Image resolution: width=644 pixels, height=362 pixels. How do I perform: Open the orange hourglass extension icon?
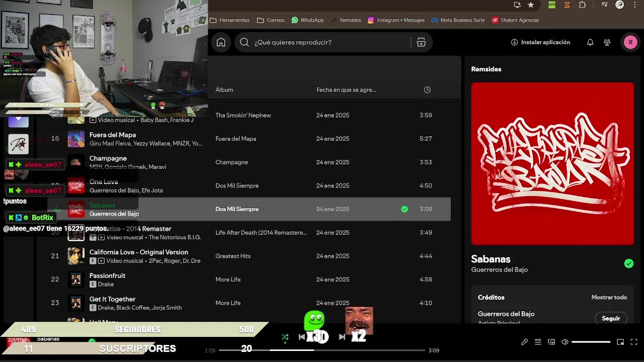[567, 5]
